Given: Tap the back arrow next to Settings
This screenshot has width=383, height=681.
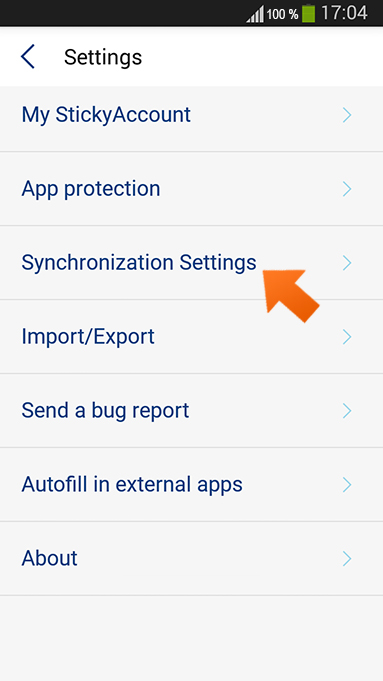Looking at the screenshot, I should coord(27,57).
